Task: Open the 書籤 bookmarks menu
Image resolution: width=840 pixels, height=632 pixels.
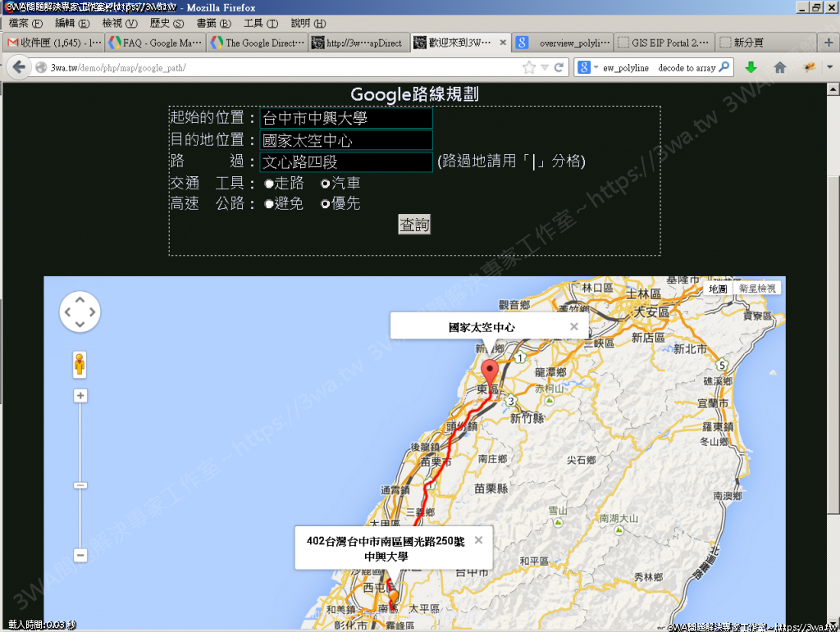Action: [212, 24]
